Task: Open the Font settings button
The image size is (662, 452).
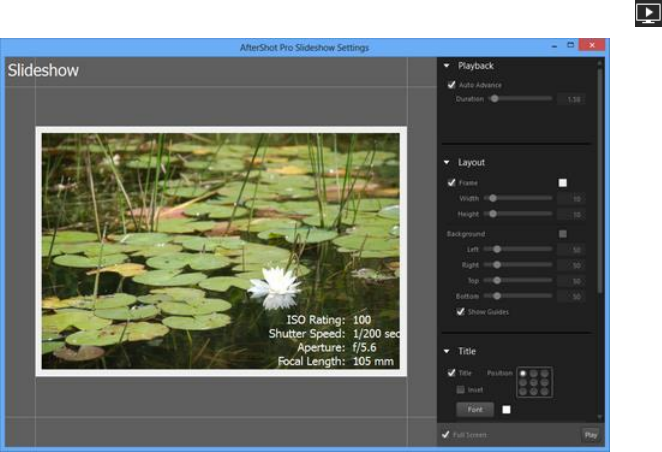Action: point(475,409)
